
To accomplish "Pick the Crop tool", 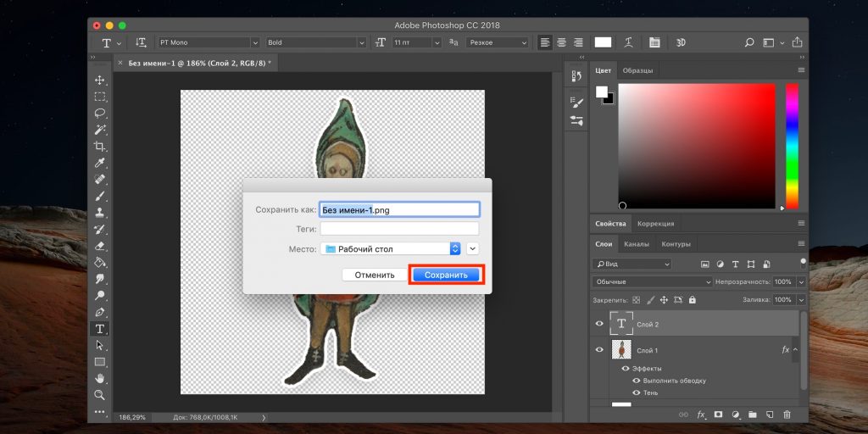I will coord(100,146).
